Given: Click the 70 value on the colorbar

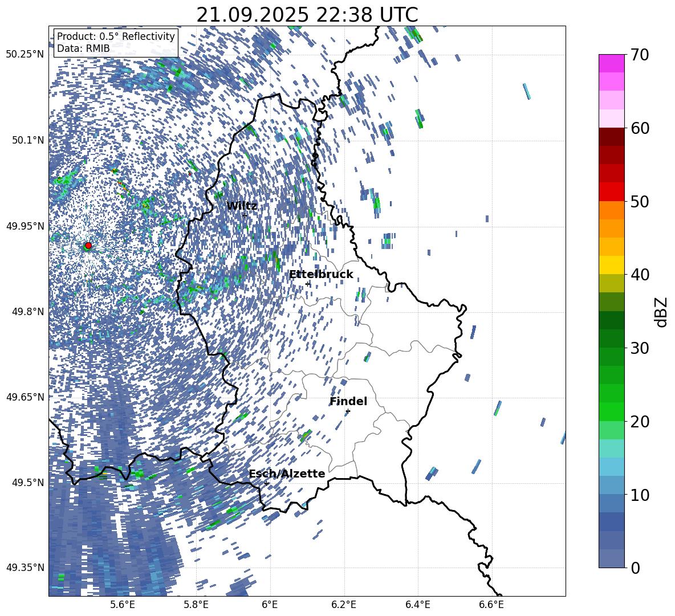Looking at the screenshot, I should coord(640,55).
